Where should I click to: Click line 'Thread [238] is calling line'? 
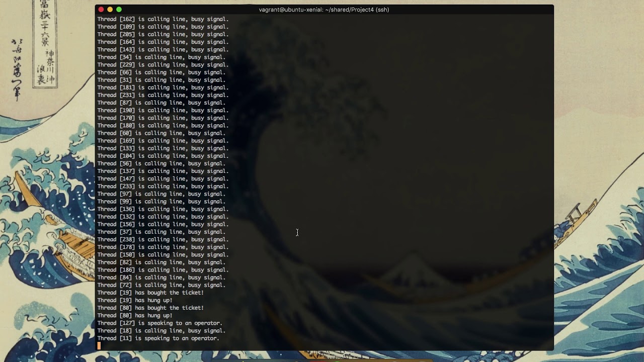coord(163,239)
